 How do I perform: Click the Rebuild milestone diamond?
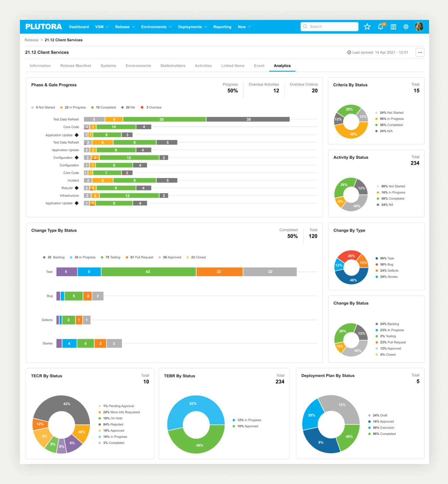point(77,188)
